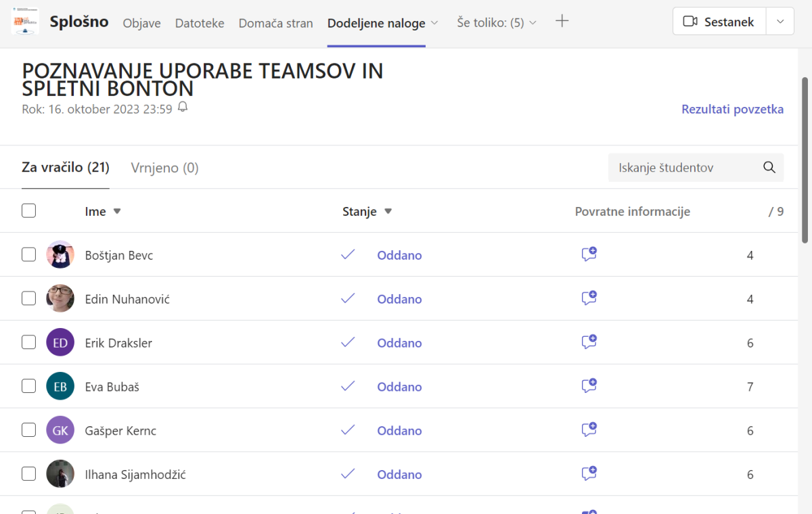Click the name Erik Draksler

click(x=118, y=344)
